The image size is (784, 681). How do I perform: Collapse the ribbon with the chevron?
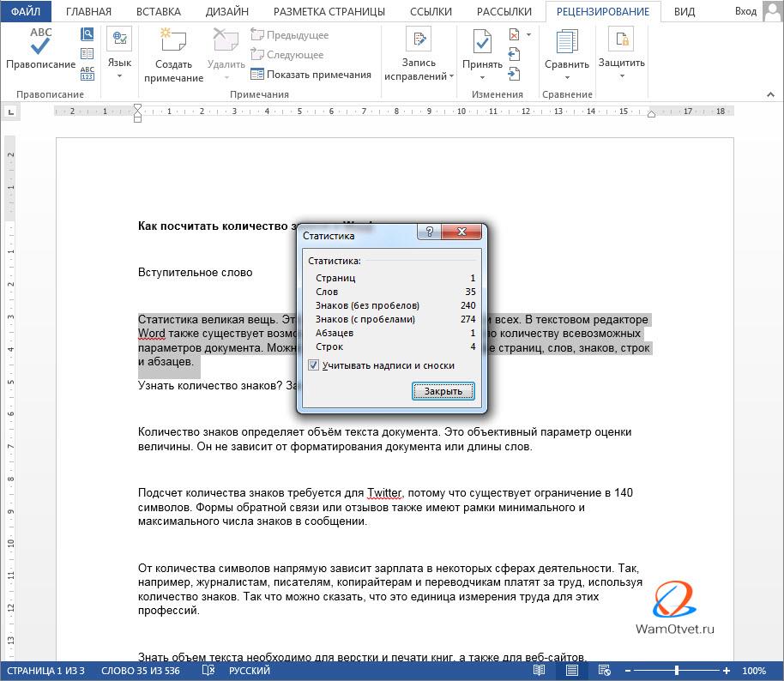770,94
